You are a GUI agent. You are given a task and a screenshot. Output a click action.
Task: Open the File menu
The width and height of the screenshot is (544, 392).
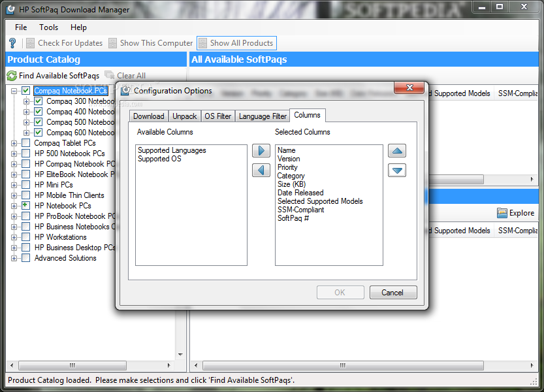21,27
